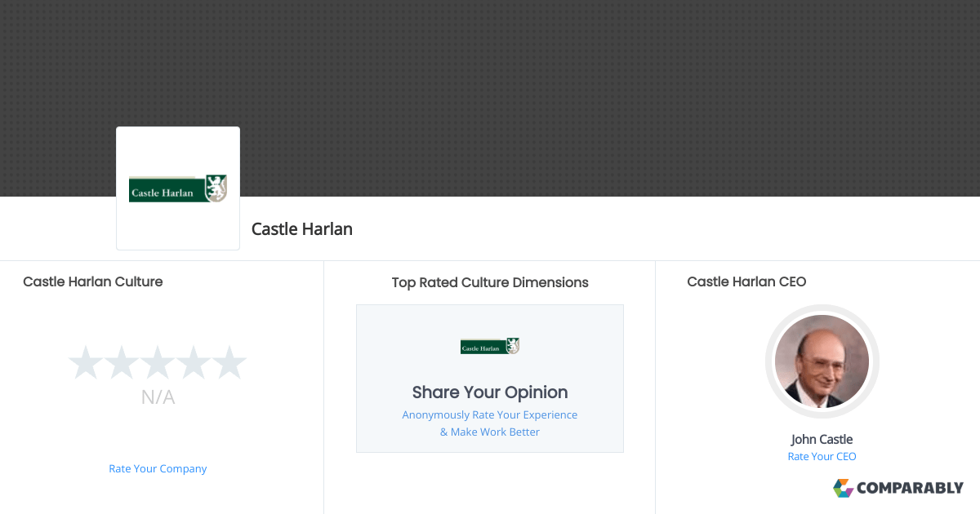Viewport: 980px width, 514px height.
Task: Click Rate Your CEO under John Castle
Action: [822, 456]
